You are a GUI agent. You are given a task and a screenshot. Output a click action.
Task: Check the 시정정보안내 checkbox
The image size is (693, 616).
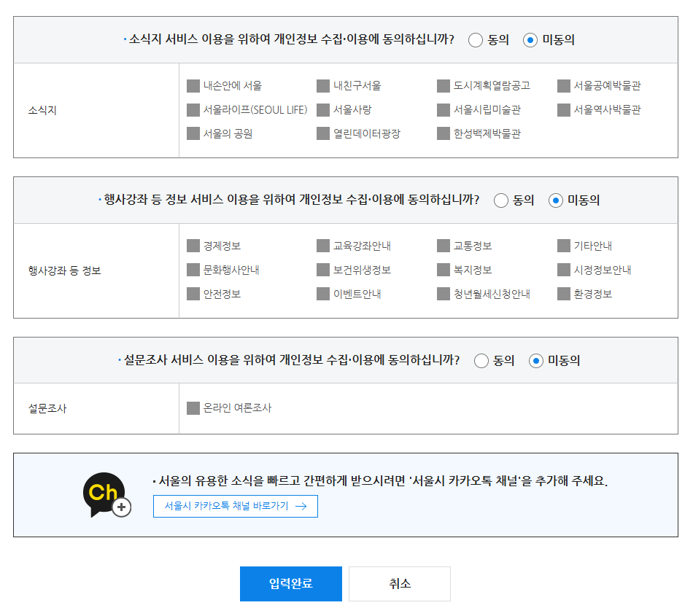pos(563,270)
